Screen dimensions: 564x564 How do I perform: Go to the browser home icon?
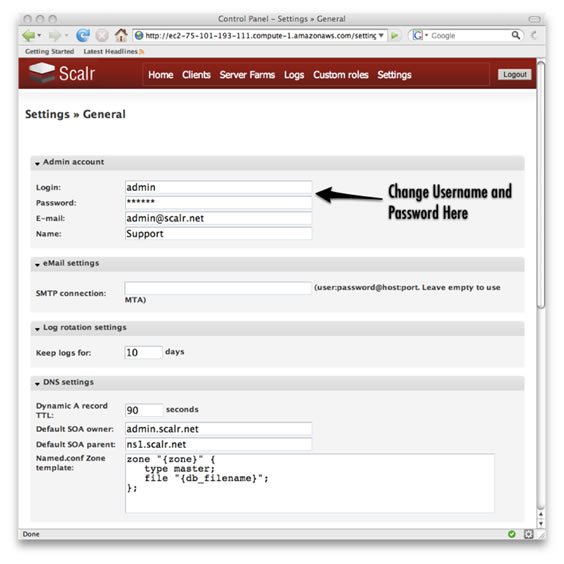coord(121,35)
